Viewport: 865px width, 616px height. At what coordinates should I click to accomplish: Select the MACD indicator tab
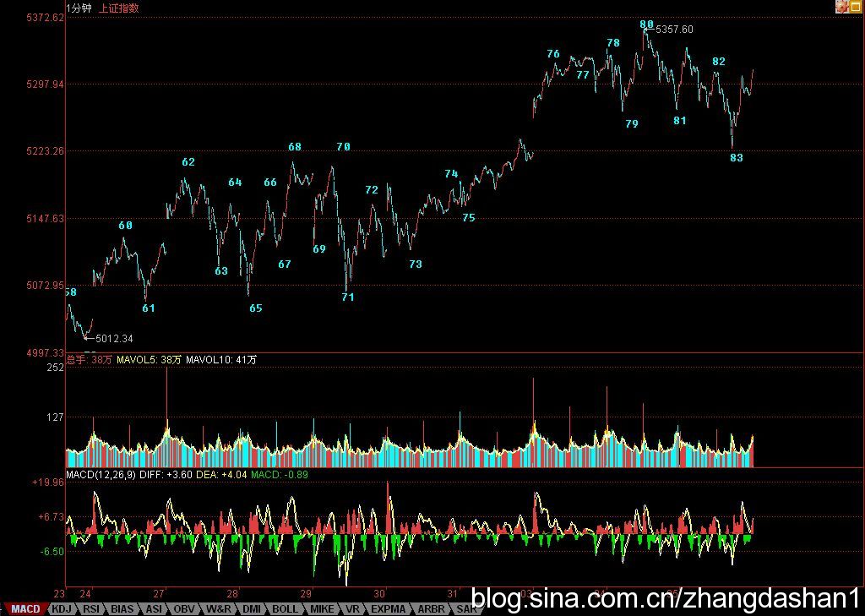click(24, 608)
